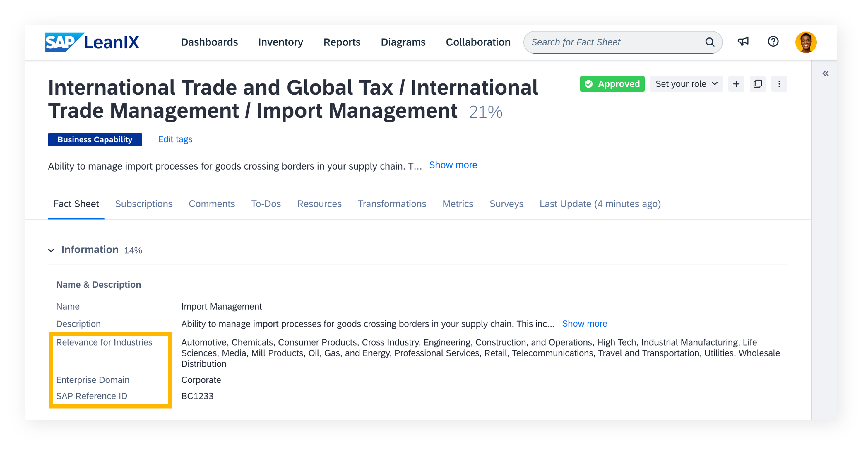Viewport: 868px width, 451px height.
Task: Click the Information 14% completion value
Action: tap(133, 250)
